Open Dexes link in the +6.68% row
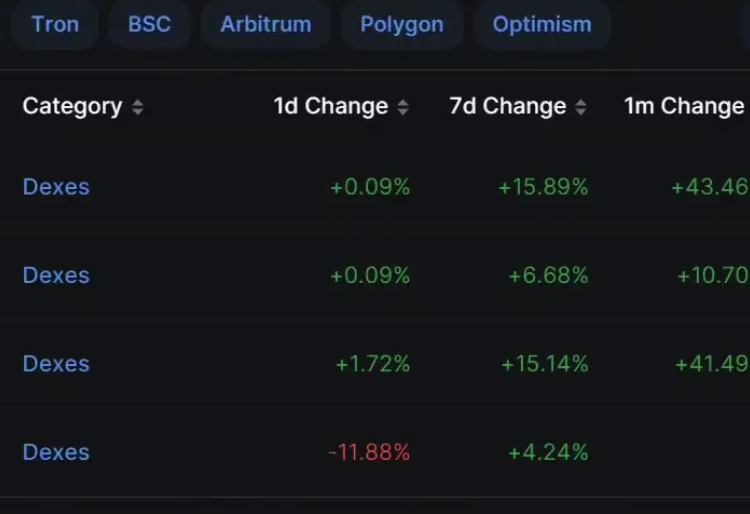Screen dimensions: 750x514 tap(56, 275)
